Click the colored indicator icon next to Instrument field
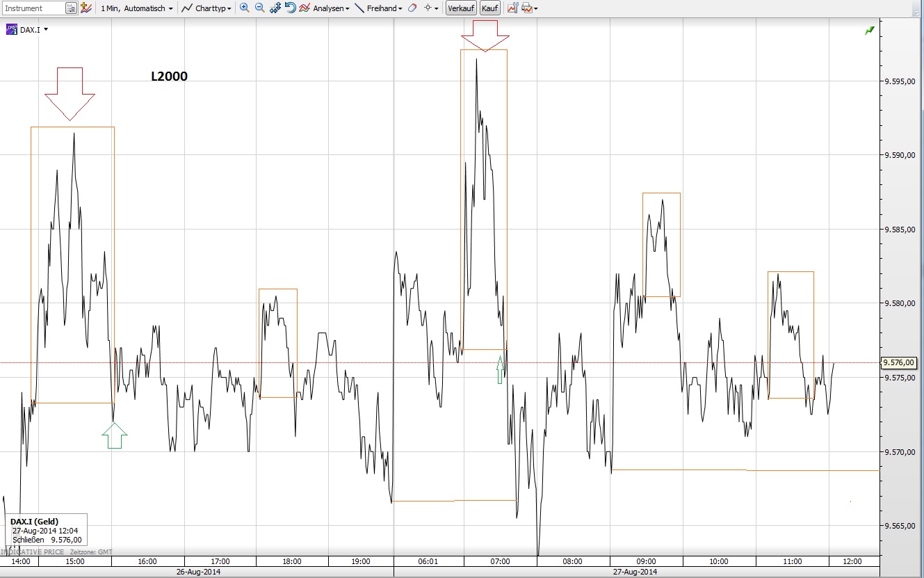 84,8
